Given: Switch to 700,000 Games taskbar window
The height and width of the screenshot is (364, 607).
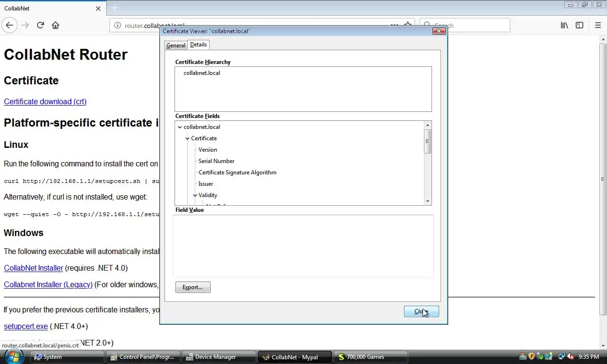Looking at the screenshot, I should 370,357.
